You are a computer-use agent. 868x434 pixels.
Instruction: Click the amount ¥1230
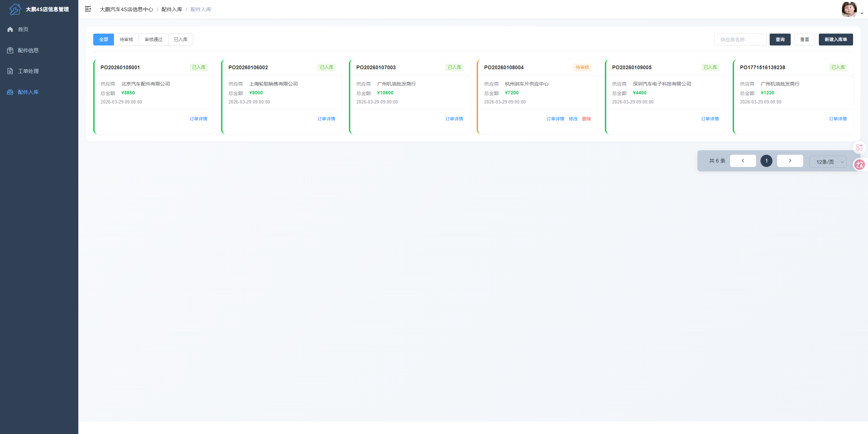[x=767, y=93]
